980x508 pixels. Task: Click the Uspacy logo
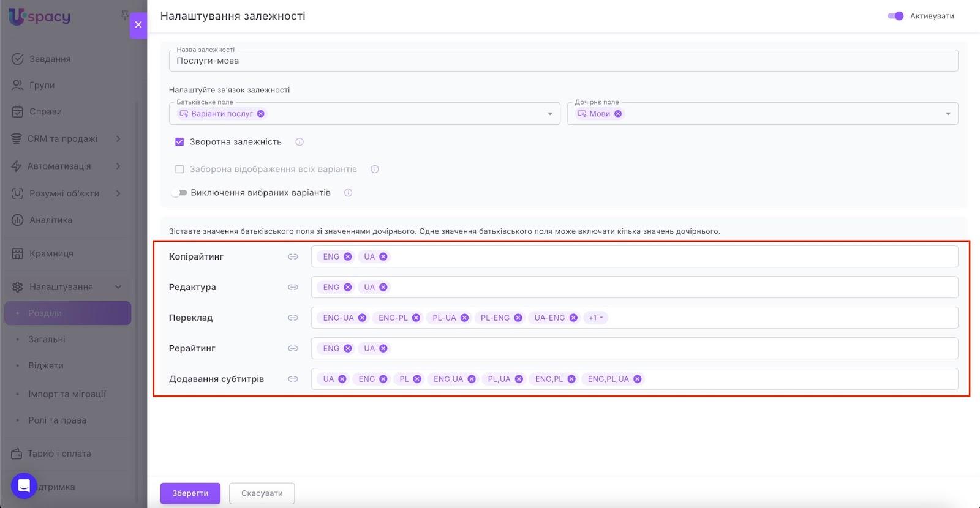pyautogui.click(x=40, y=17)
